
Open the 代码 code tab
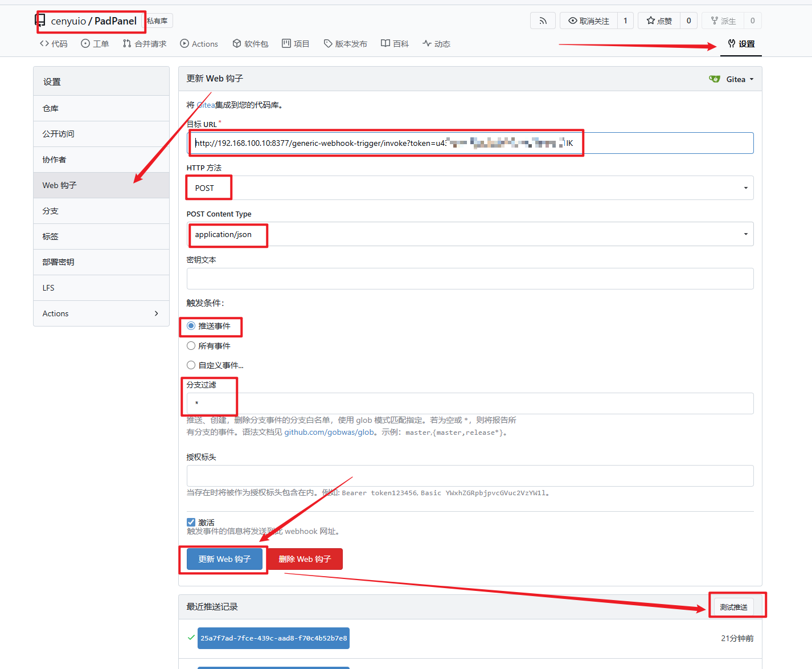[x=54, y=44]
